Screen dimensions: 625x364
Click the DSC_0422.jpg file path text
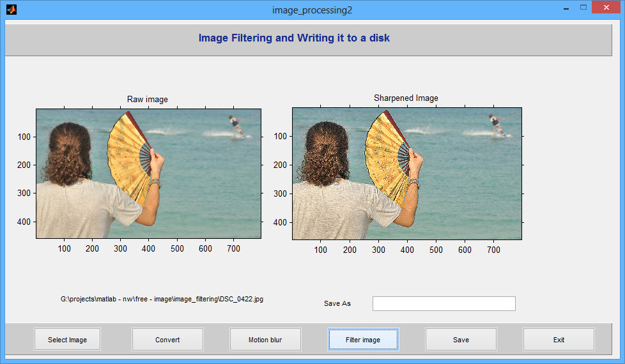(x=162, y=299)
